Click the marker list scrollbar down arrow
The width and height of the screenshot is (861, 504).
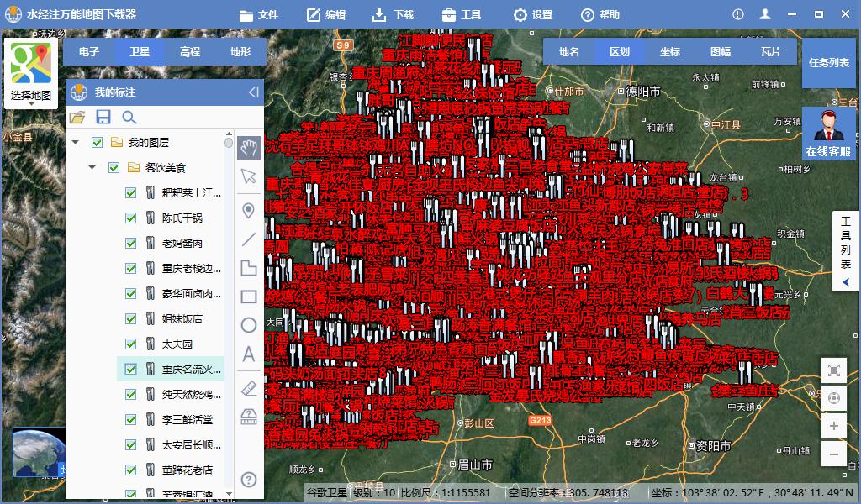coord(229,494)
